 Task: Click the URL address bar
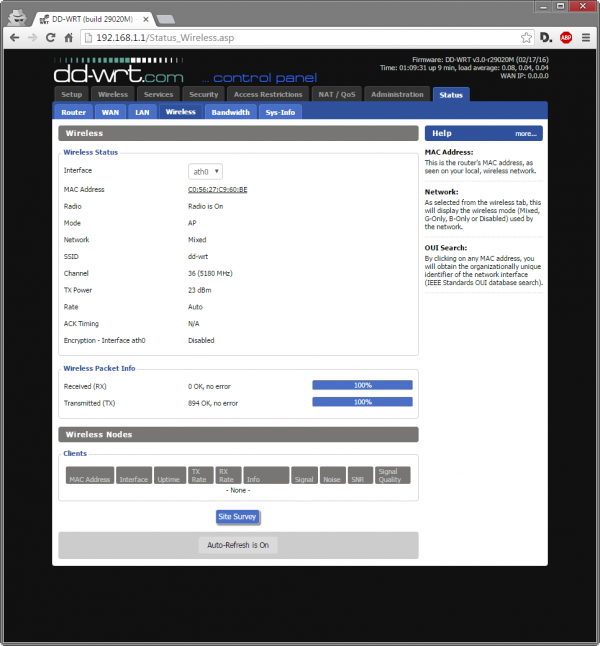point(300,37)
